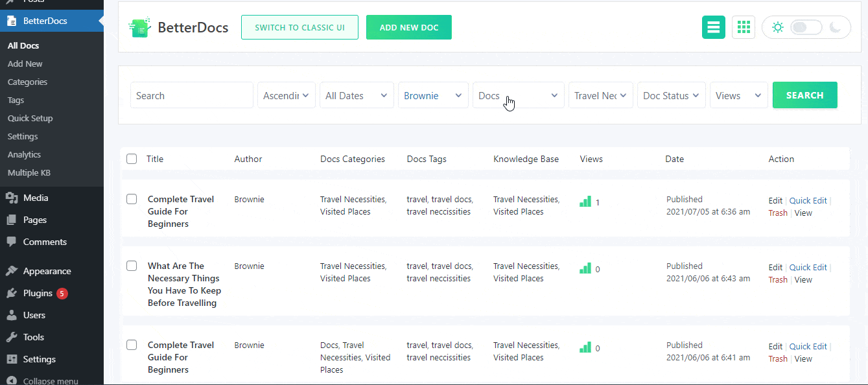
Task: Click SWITCH TO CLASSIC UI button
Action: coord(299,27)
